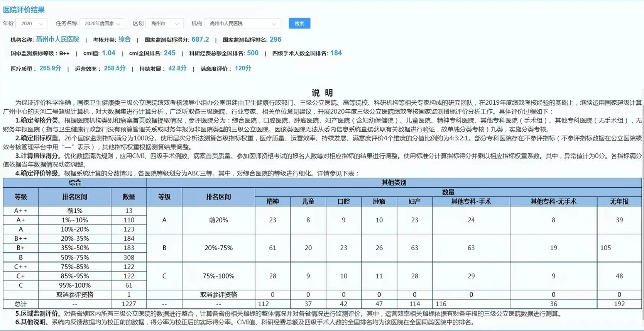
Task: Click 取消参评资格 in the 综合 table
Action: tap(75, 295)
